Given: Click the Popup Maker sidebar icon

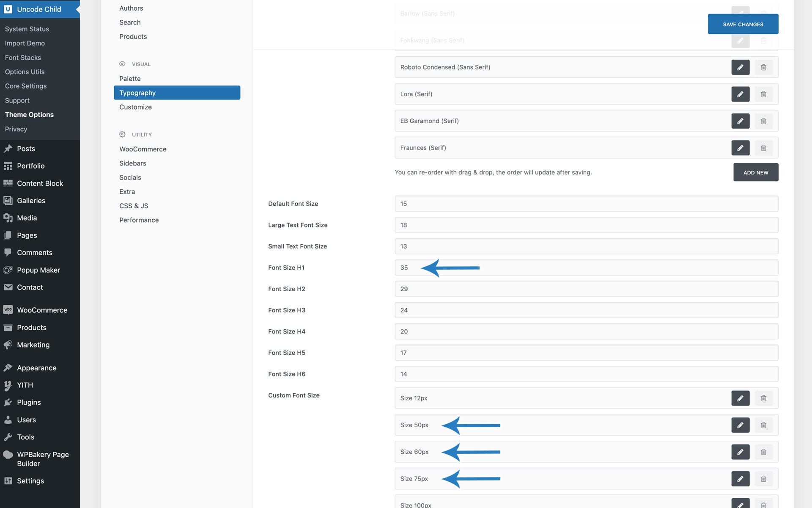Looking at the screenshot, I should coord(8,270).
